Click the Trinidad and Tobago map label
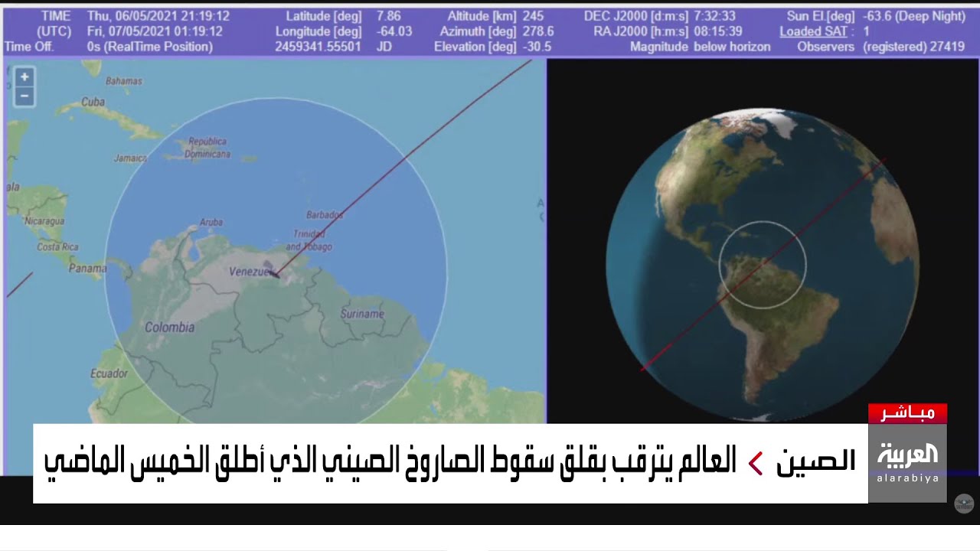 click(x=309, y=241)
